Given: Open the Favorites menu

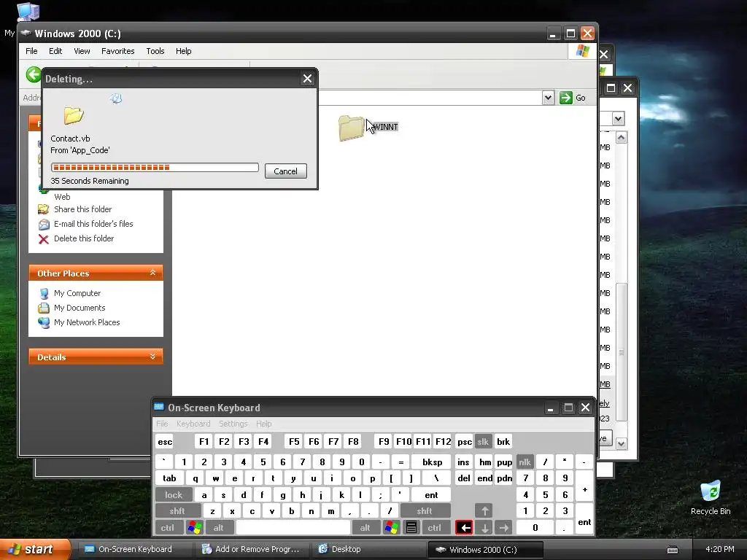Looking at the screenshot, I should [x=117, y=51].
